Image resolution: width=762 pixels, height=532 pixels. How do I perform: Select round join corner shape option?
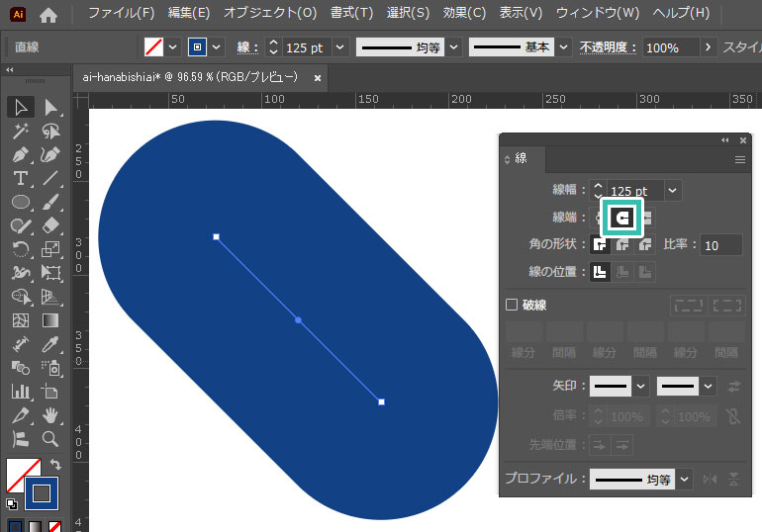click(622, 244)
